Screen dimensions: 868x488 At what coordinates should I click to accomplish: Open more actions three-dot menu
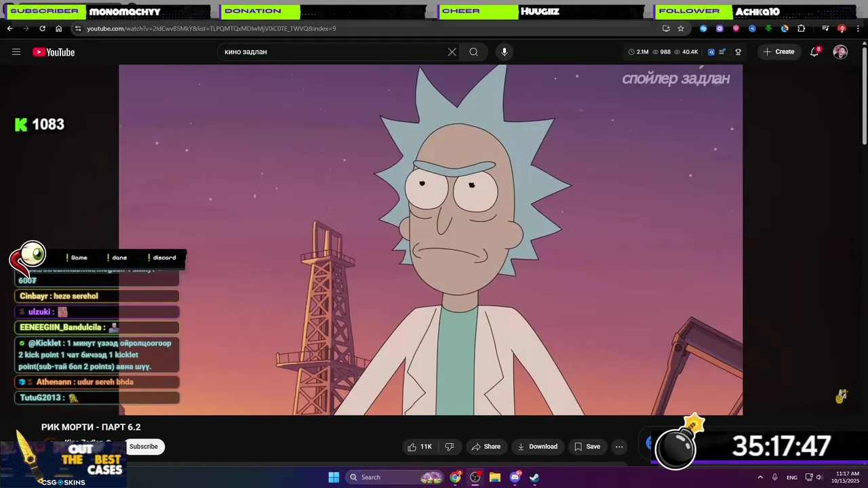[619, 447]
